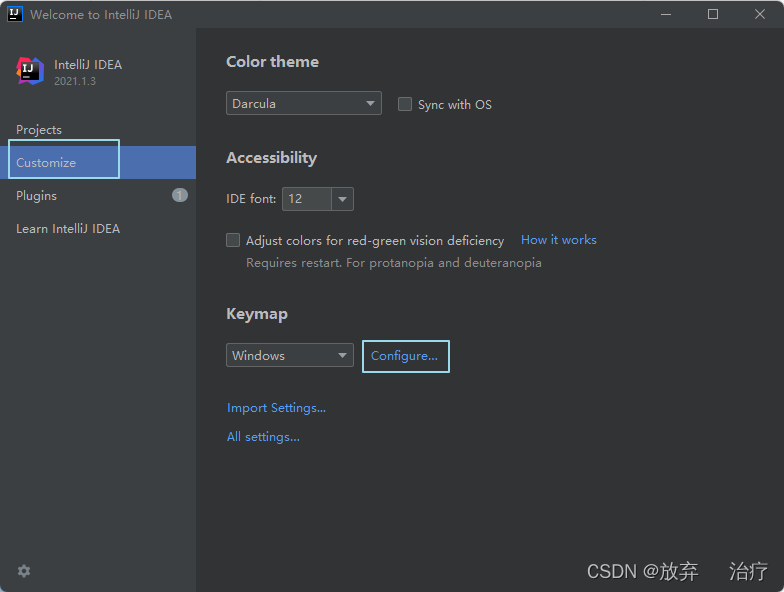Switch to the Projects tab

[39, 130]
